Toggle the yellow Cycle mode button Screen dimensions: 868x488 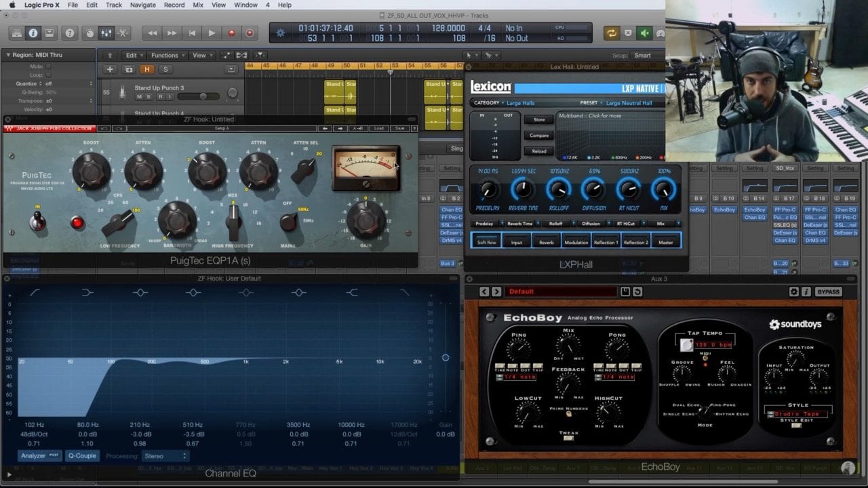pyautogui.click(x=612, y=33)
